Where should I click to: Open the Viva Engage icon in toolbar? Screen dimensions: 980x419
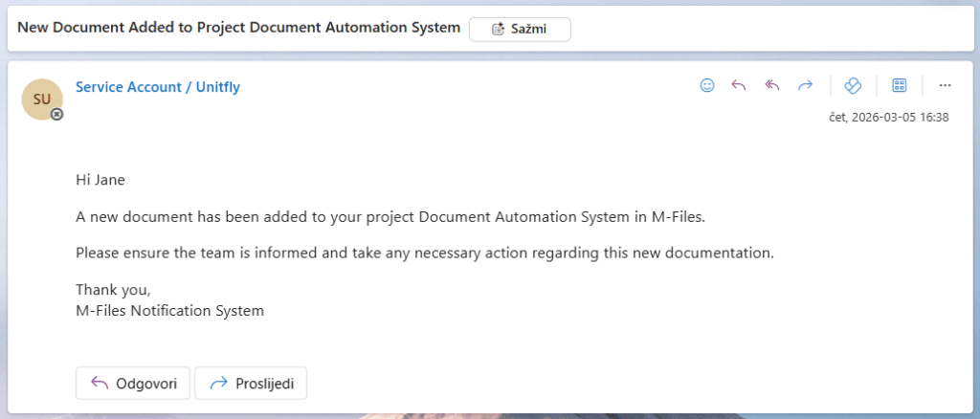coord(854,85)
